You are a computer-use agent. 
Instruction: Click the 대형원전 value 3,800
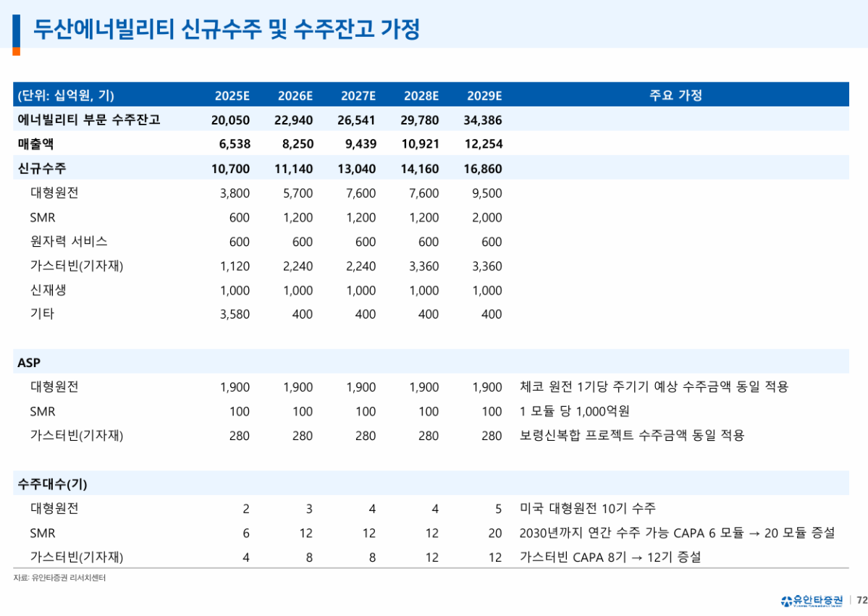click(235, 193)
